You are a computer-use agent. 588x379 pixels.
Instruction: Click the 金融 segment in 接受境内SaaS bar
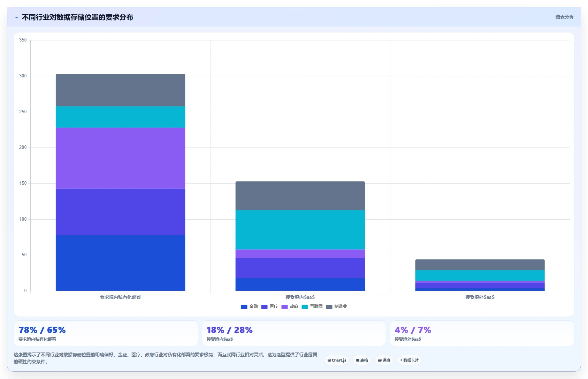click(x=300, y=285)
